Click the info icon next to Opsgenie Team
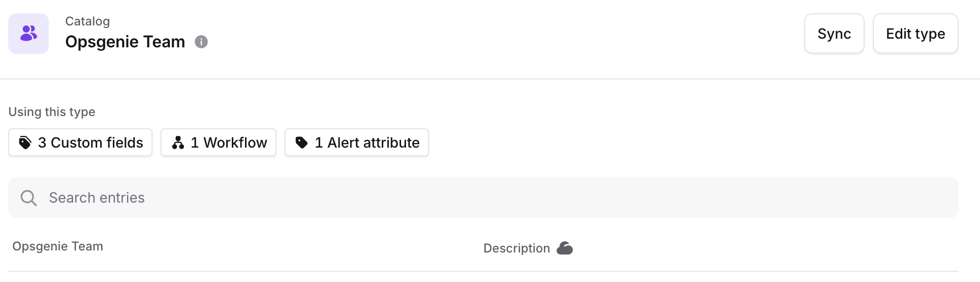Viewport: 980px width, 282px height. [201, 42]
